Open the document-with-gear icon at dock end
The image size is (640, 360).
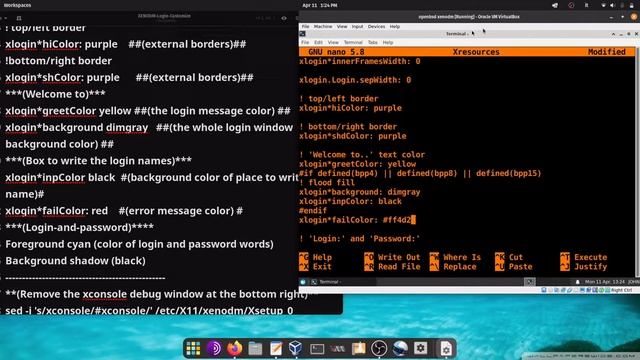click(x=446, y=349)
